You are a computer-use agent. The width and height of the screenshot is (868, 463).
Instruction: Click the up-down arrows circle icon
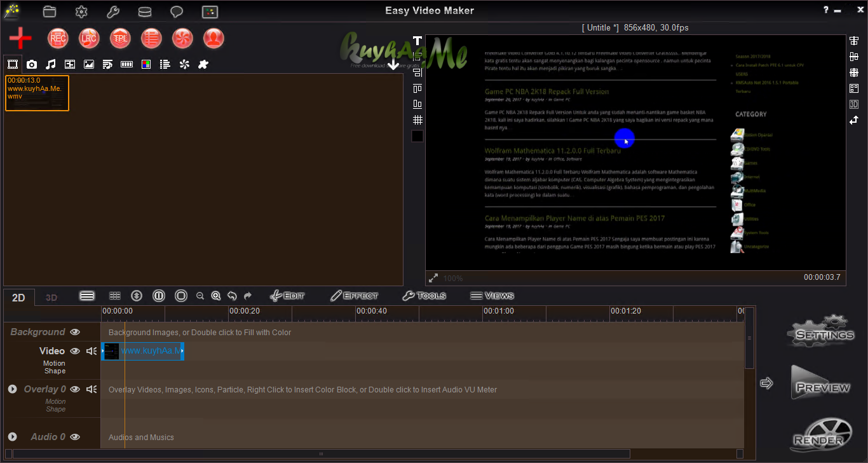pyautogui.click(x=137, y=296)
